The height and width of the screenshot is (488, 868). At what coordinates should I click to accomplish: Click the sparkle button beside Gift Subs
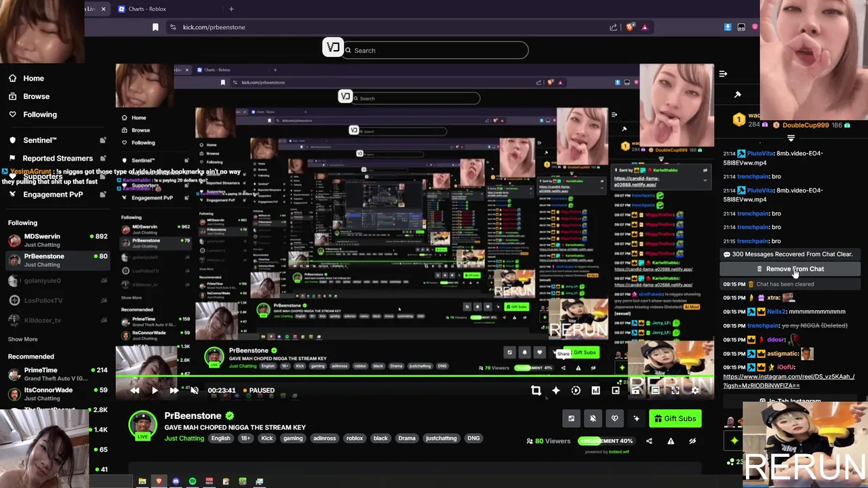point(636,419)
